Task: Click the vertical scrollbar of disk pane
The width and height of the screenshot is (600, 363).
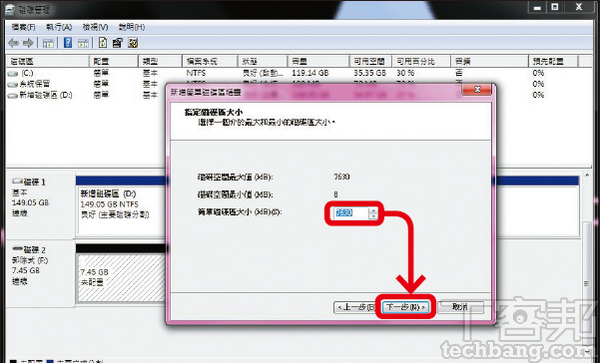Action: pos(587,264)
